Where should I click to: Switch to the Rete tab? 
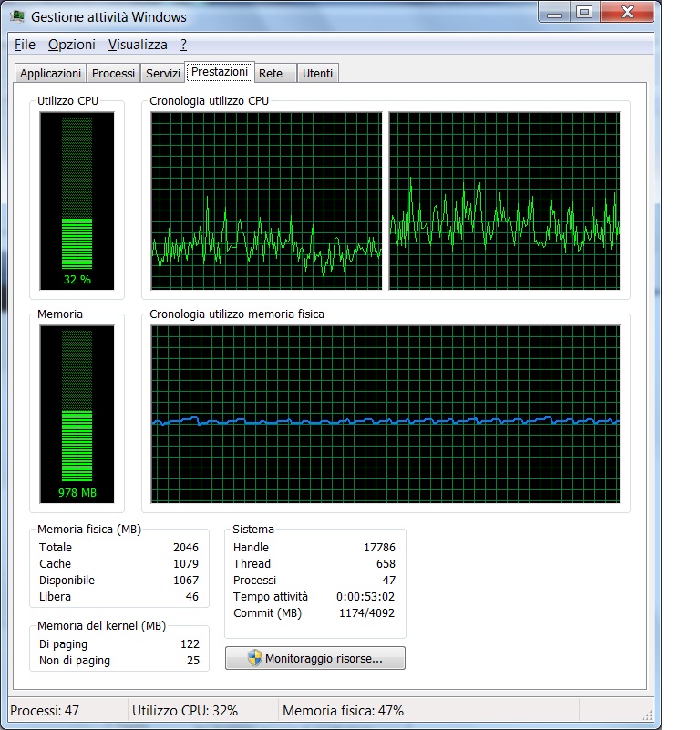pyautogui.click(x=271, y=74)
